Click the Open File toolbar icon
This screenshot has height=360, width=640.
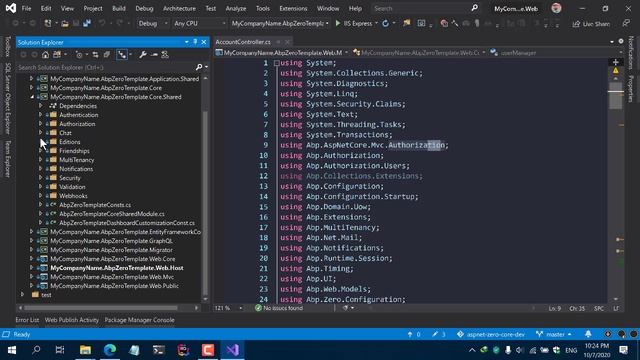click(x=64, y=24)
